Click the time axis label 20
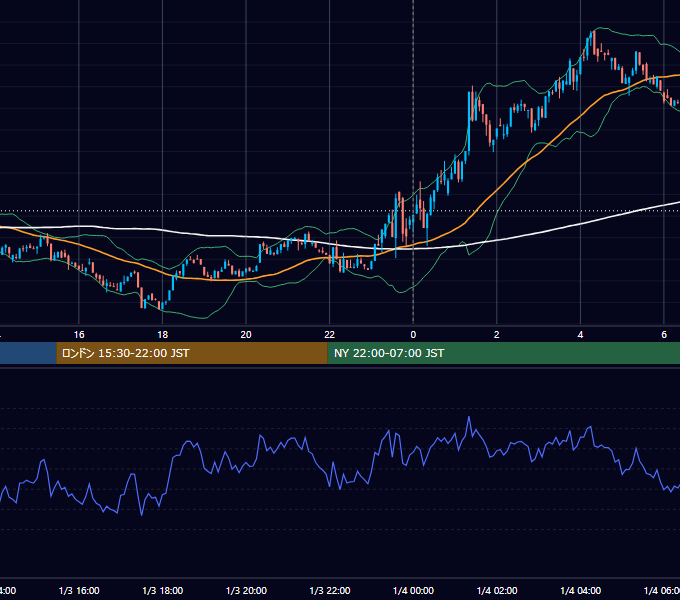The height and width of the screenshot is (600, 680). [246, 335]
